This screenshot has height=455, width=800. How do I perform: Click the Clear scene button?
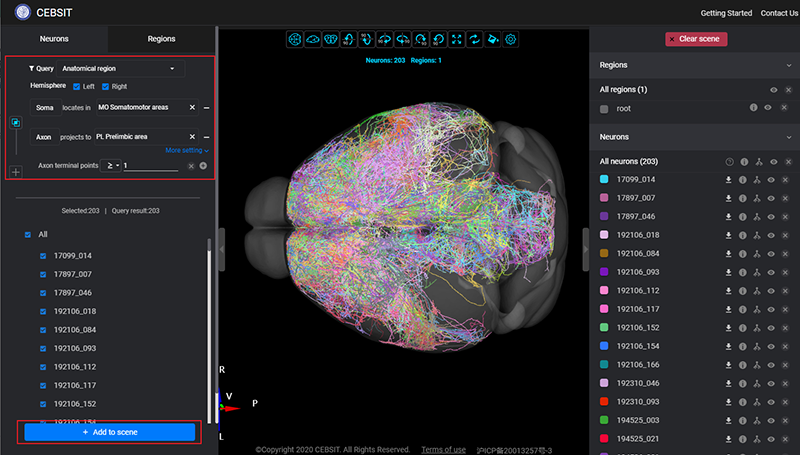tap(696, 39)
